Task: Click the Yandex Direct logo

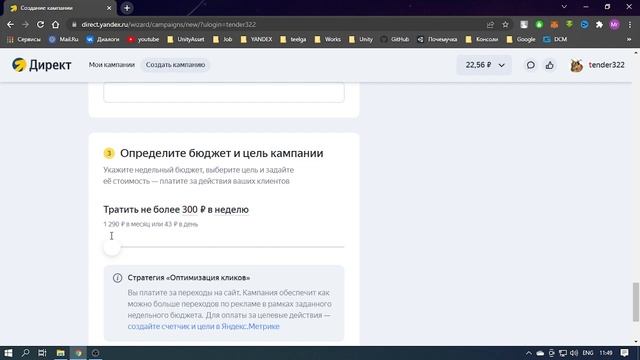Action: 41,65
